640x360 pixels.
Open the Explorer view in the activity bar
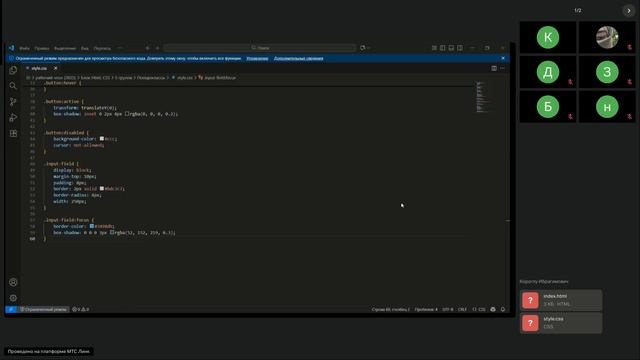click(13, 70)
